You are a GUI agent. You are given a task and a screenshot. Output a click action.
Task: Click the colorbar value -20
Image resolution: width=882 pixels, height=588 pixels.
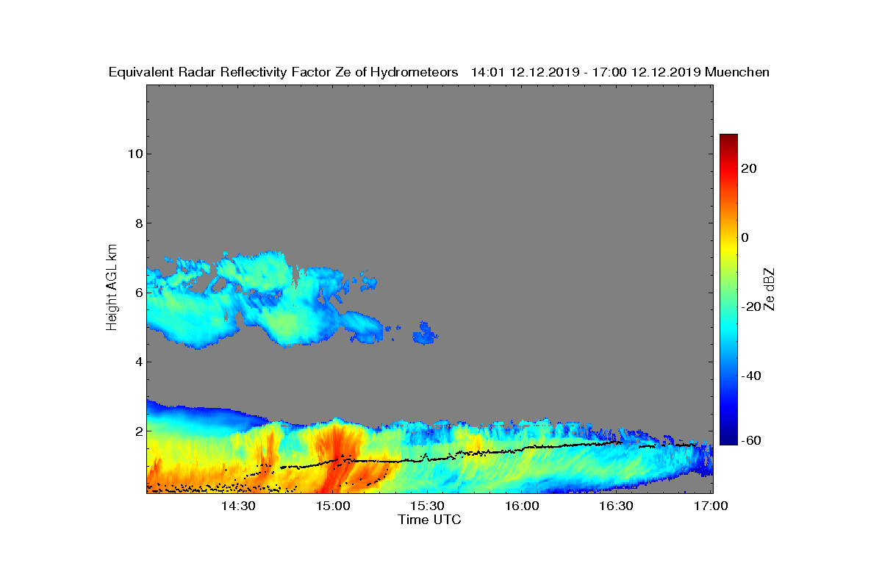[752, 306]
